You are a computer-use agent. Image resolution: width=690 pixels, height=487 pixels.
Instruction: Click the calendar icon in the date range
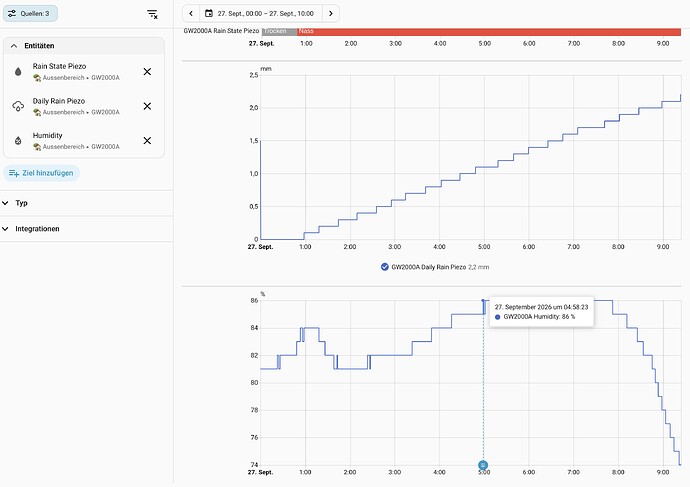pyautogui.click(x=209, y=14)
